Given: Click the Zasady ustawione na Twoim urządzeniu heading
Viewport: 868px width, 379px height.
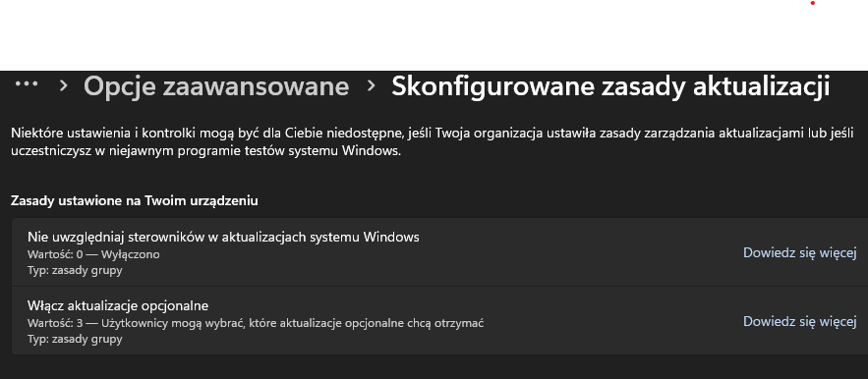Looking at the screenshot, I should tap(134, 201).
